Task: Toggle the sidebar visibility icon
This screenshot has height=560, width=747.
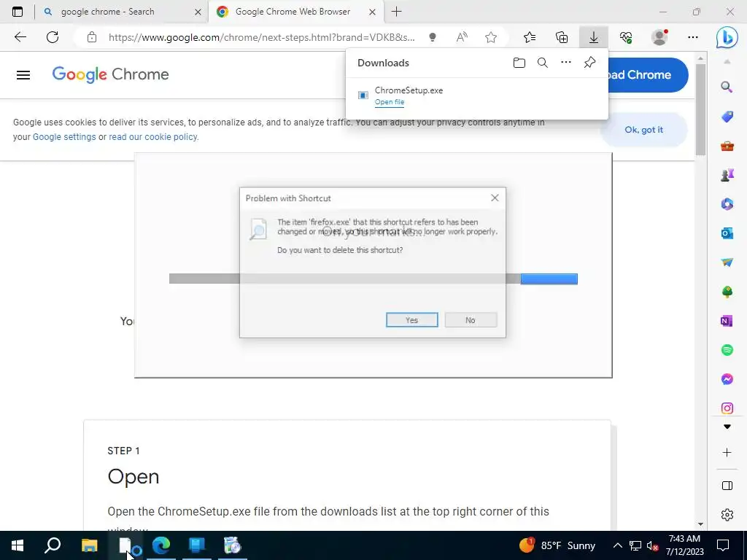Action: pyautogui.click(x=727, y=486)
